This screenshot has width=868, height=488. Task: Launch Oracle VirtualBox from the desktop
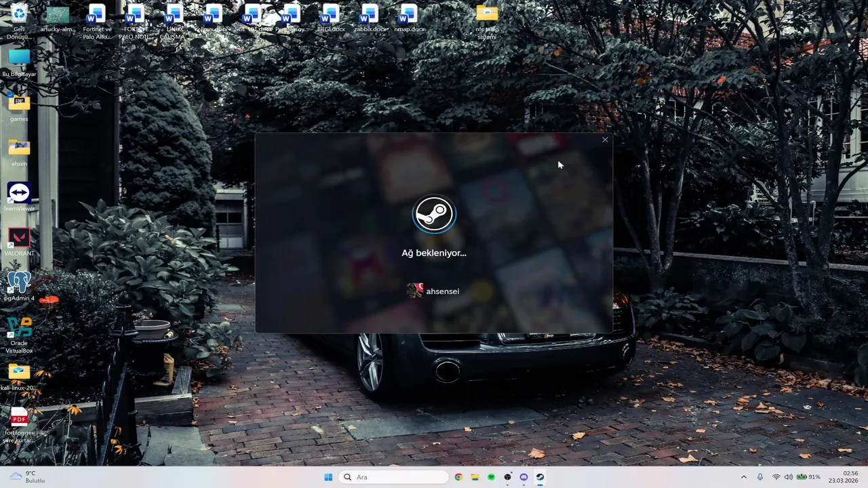(19, 335)
